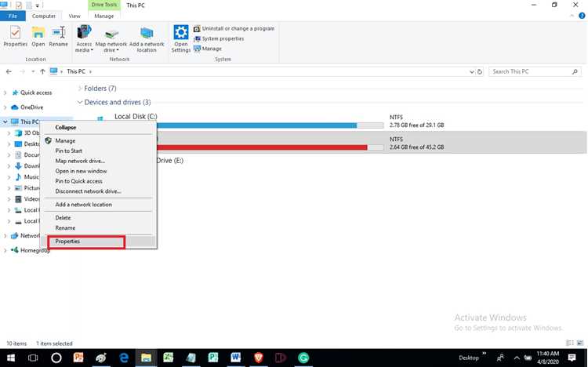
Task: Select the Music folder in sidebar
Action: [27, 176]
